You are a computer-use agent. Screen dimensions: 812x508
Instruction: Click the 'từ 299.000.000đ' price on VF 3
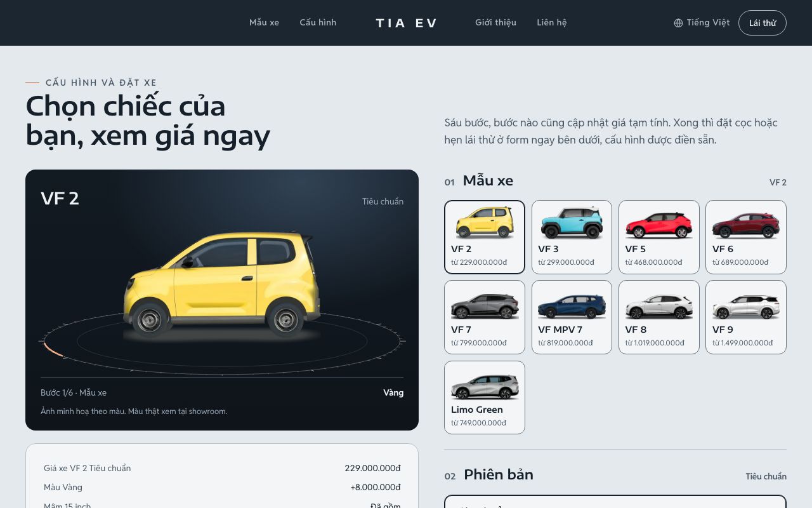(x=566, y=262)
